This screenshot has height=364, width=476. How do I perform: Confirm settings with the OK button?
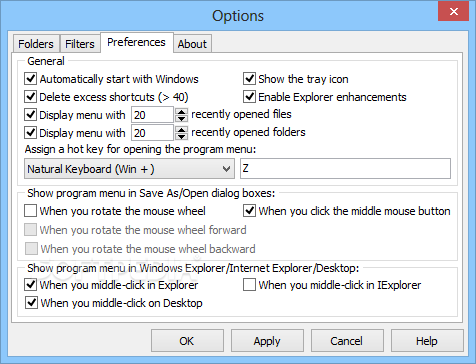point(187,341)
